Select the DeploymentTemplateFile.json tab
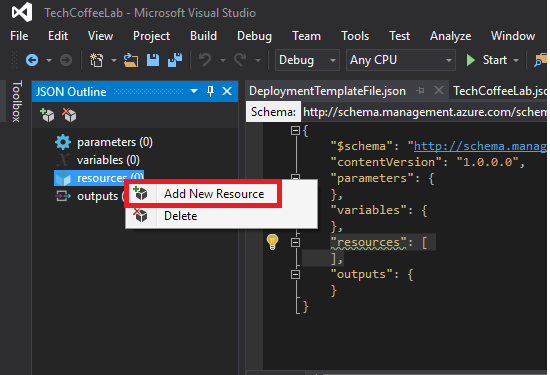The image size is (550, 375). click(x=327, y=91)
